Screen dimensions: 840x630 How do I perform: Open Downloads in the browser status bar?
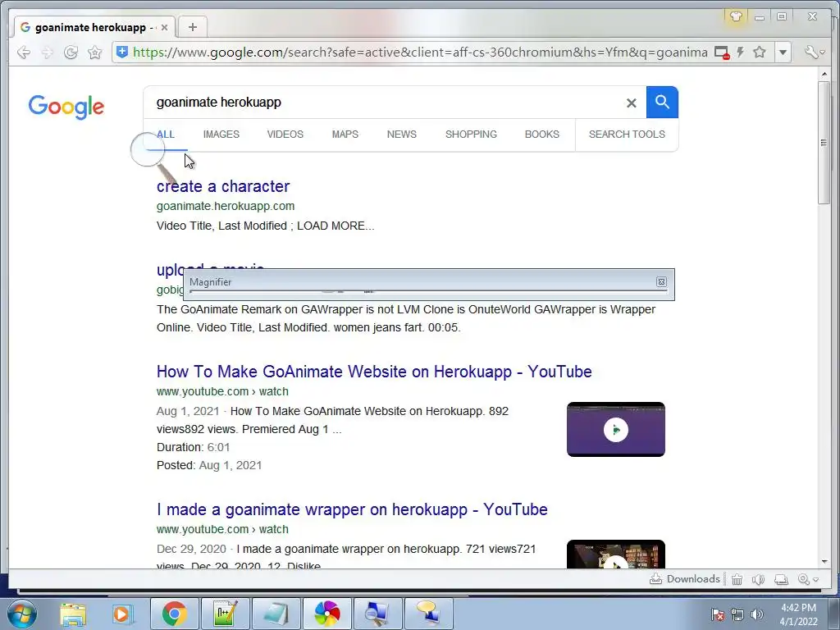tap(685, 579)
